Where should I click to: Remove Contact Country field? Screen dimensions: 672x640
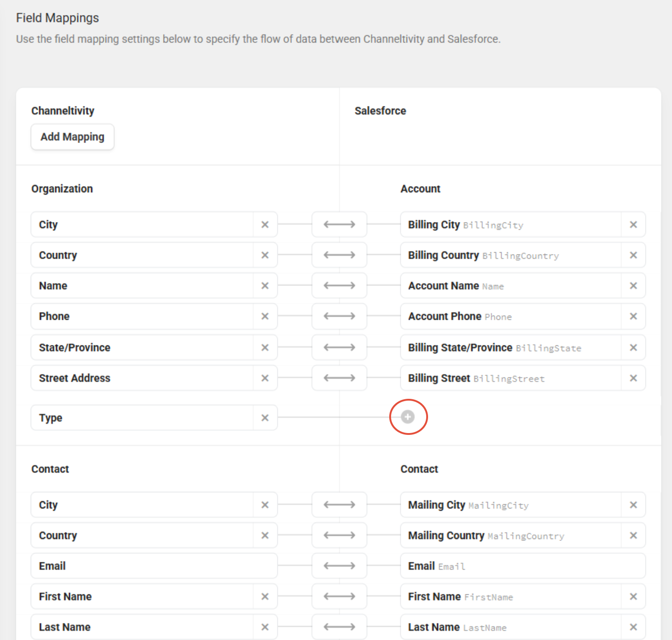point(265,535)
